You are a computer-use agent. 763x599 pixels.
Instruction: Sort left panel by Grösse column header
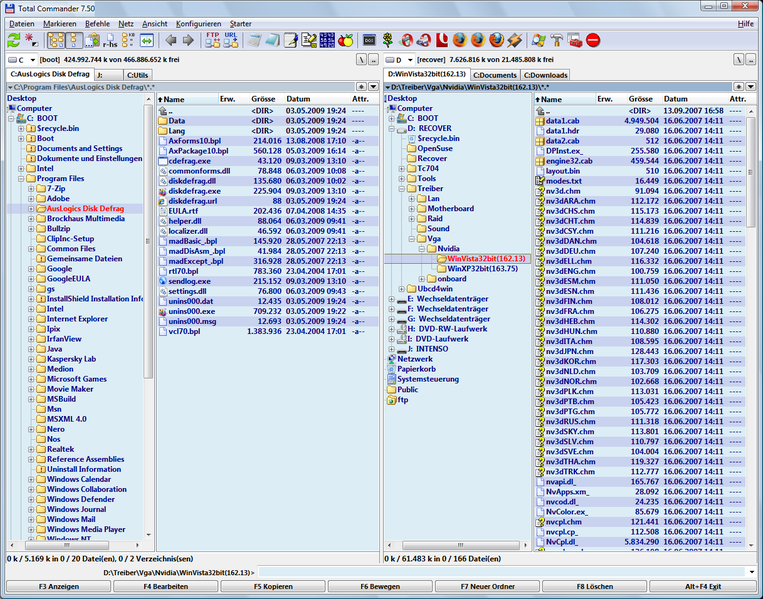pyautogui.click(x=263, y=99)
